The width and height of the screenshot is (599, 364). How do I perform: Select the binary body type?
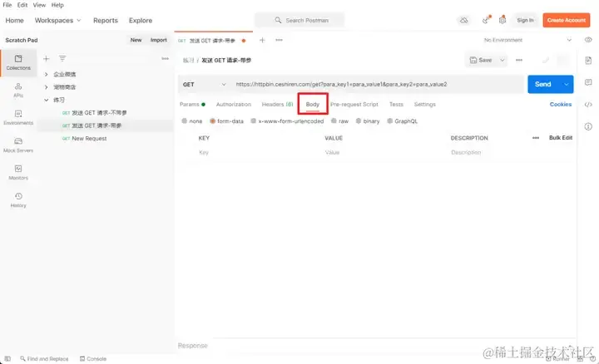368,121
